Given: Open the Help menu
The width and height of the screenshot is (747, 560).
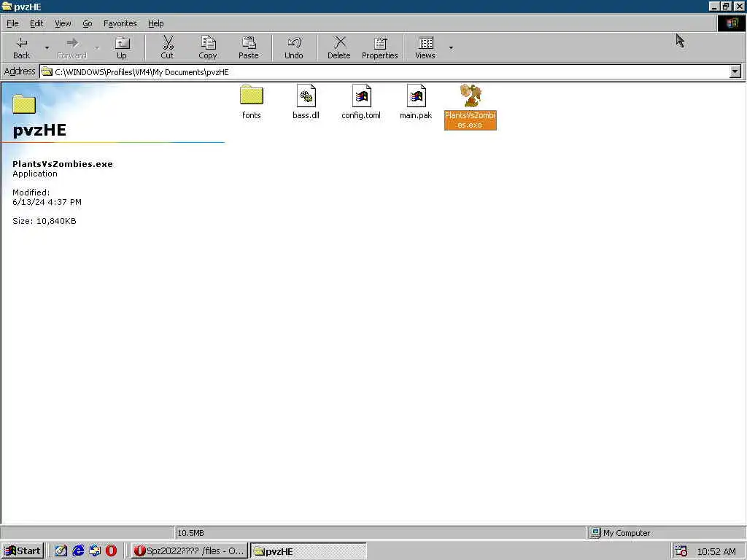Looking at the screenshot, I should pyautogui.click(x=155, y=23).
